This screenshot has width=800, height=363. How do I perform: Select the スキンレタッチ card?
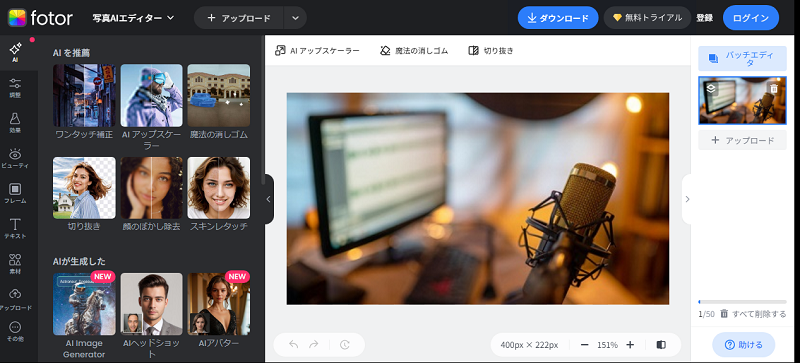pos(219,188)
